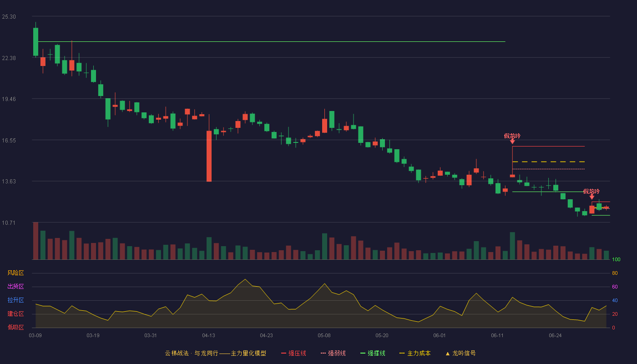Toggle the 强压线 legend entry

point(293,353)
